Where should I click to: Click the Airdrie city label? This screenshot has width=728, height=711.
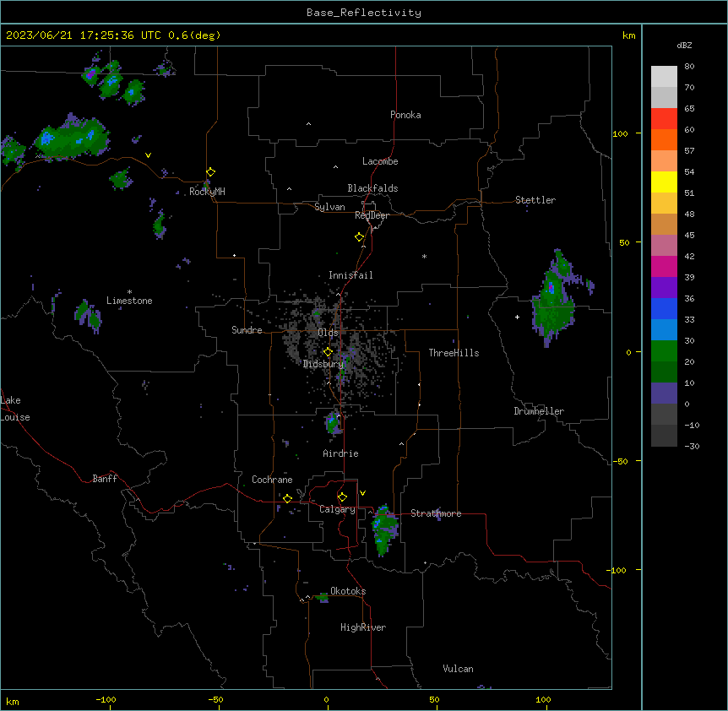click(x=340, y=453)
